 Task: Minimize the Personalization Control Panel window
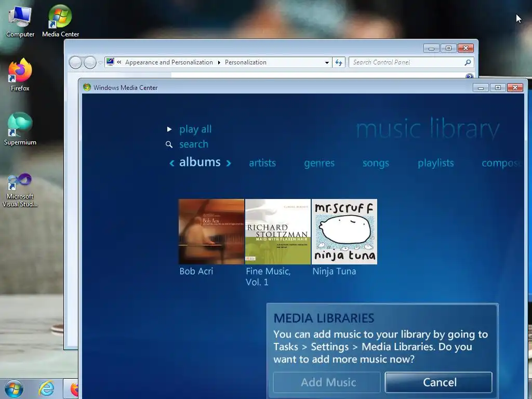pyautogui.click(x=431, y=48)
